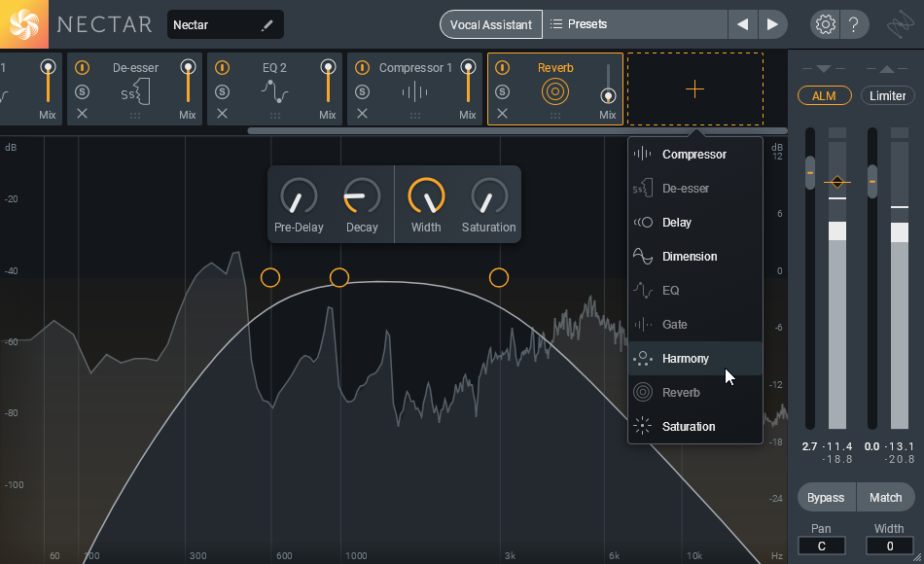This screenshot has height=564, width=924.
Task: Select Gate from the add-module menu
Action: pyautogui.click(x=695, y=325)
